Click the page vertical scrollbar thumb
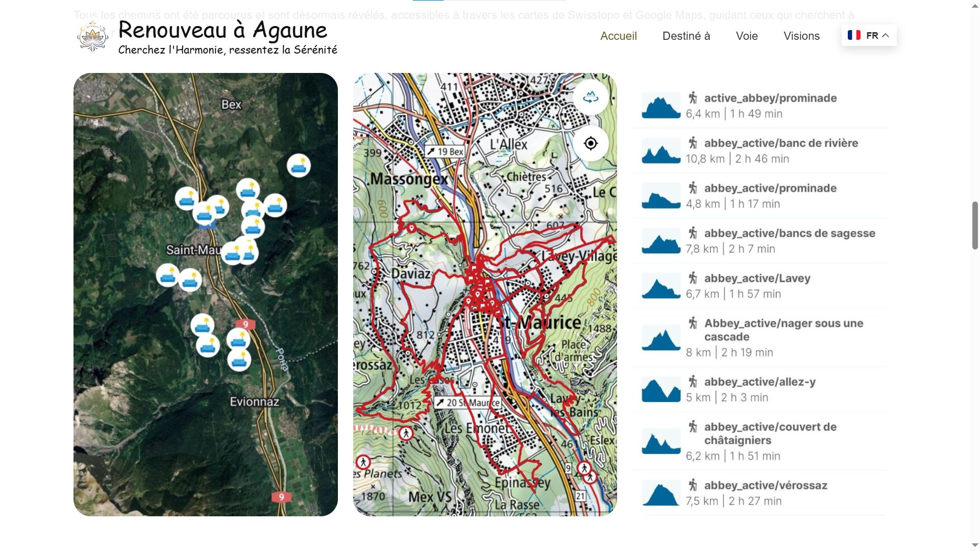980x551 pixels. point(974,225)
